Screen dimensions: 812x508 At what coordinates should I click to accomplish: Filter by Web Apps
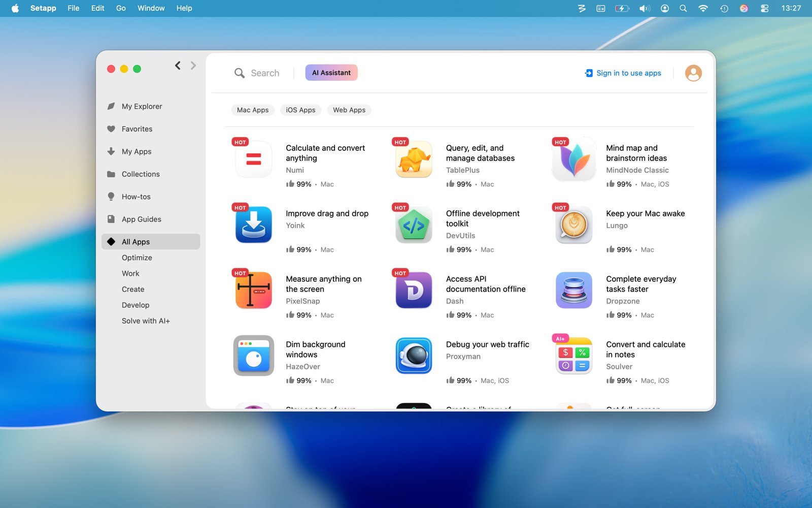pos(349,110)
